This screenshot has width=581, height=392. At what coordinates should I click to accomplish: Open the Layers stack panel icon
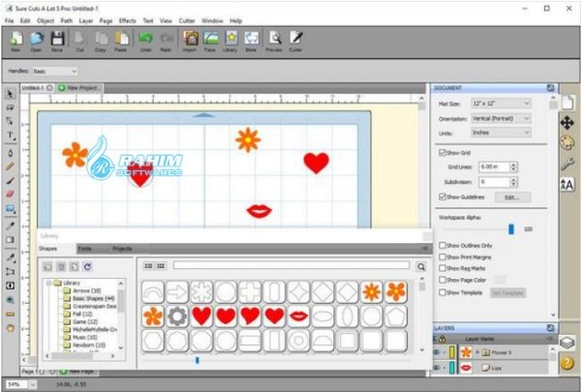click(x=566, y=343)
